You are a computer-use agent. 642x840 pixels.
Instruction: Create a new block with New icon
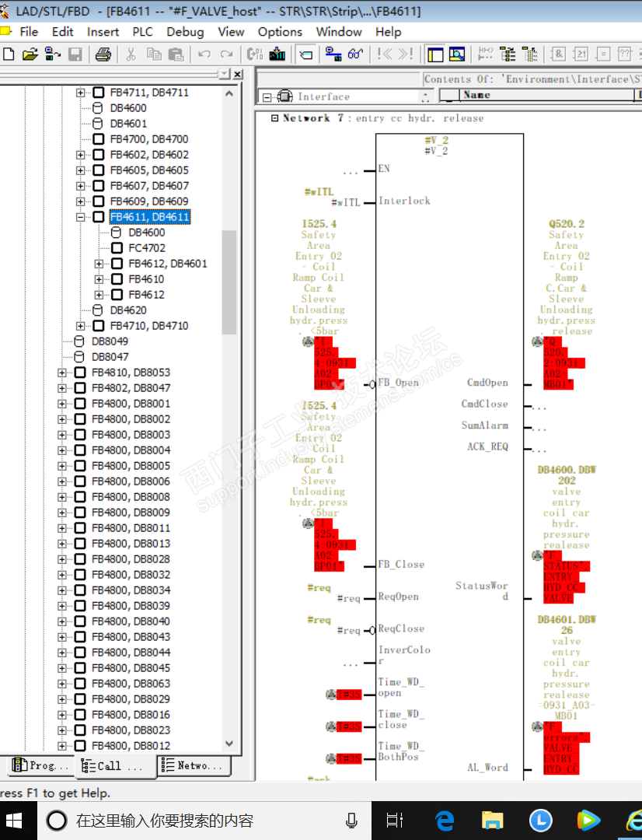coord(9,54)
